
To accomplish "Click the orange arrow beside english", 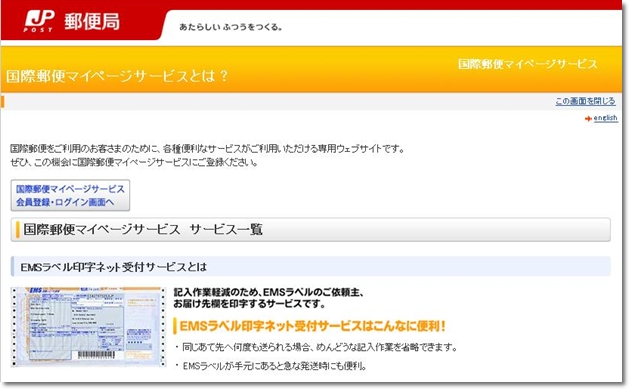I will [588, 118].
